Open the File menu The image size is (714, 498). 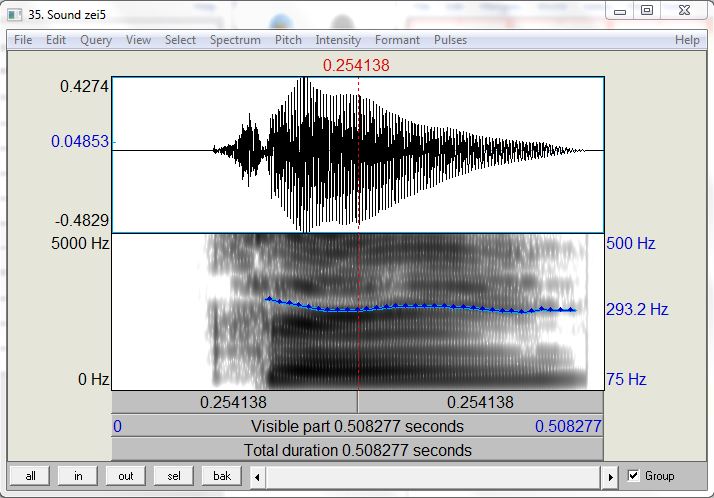(23, 40)
